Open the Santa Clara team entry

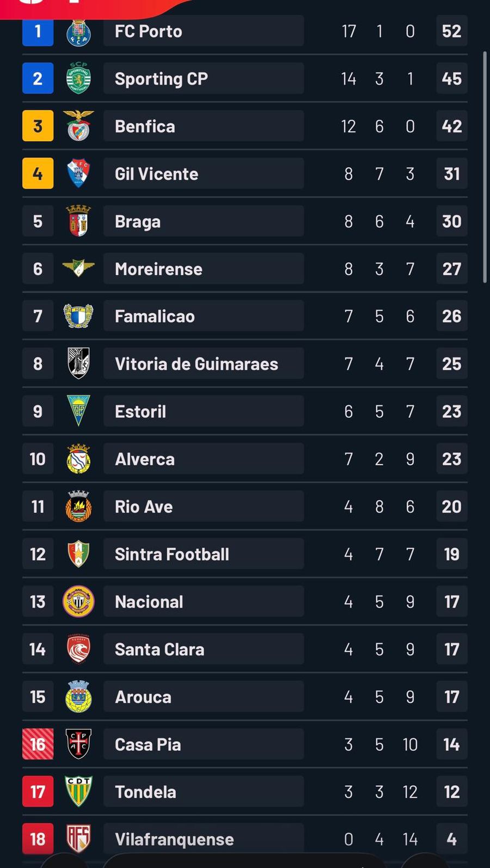point(203,649)
